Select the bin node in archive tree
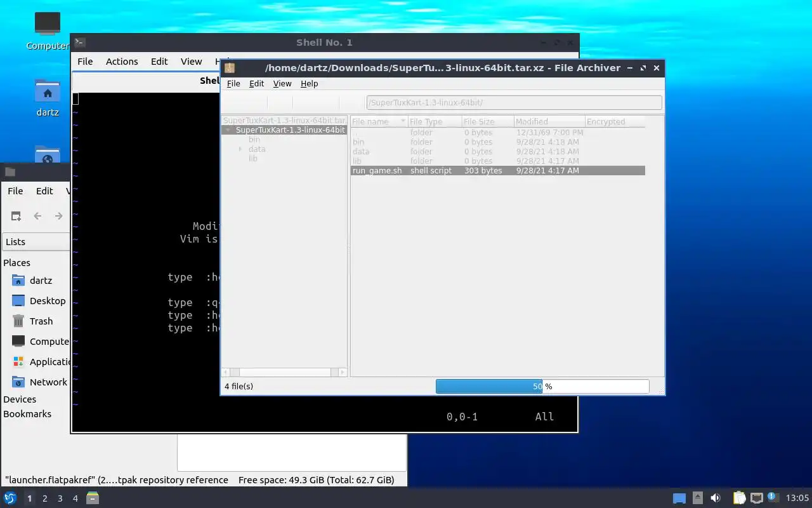Viewport: 812px width, 508px height. [x=254, y=140]
